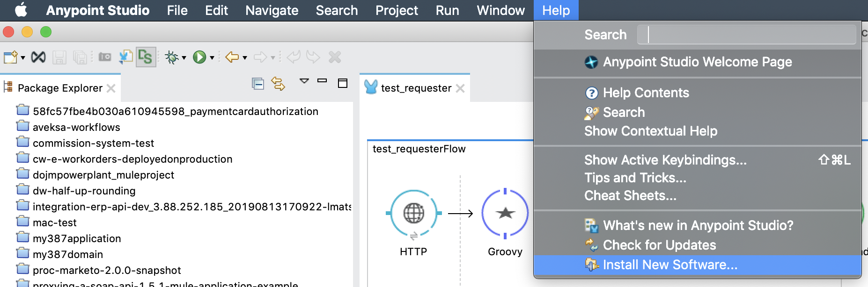Viewport: 868px width, 287px height.
Task: Select the HTTP connector in the flow
Action: click(x=413, y=214)
